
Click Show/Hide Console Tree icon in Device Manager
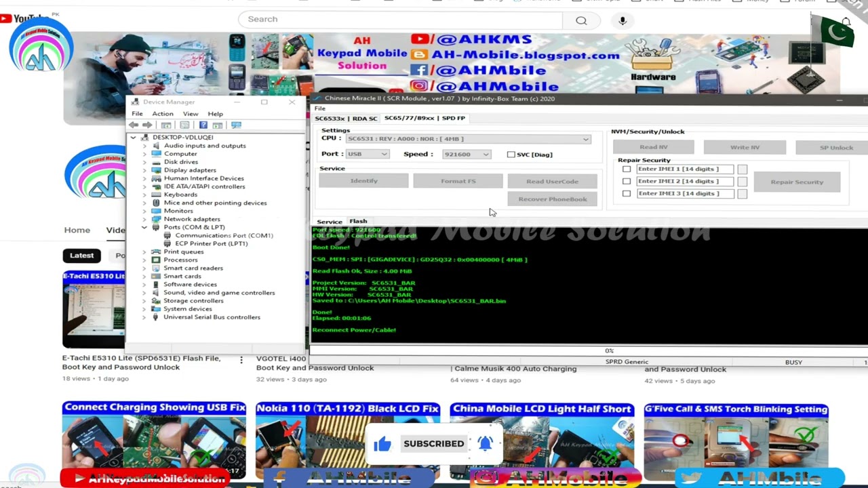[x=166, y=125]
